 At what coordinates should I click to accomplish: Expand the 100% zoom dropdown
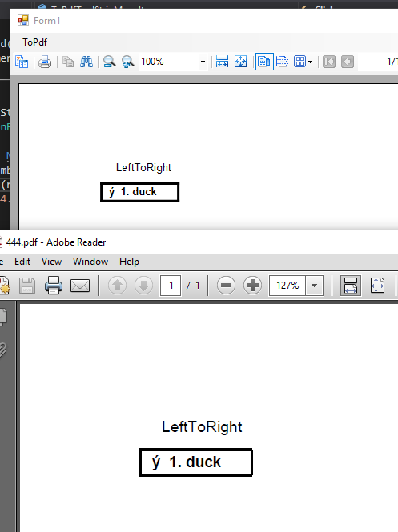[203, 62]
